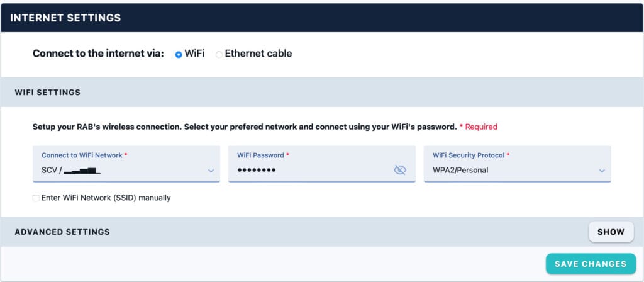This screenshot has width=644, height=282.
Task: Enable the manual SSID entry checkbox
Action: point(36,198)
